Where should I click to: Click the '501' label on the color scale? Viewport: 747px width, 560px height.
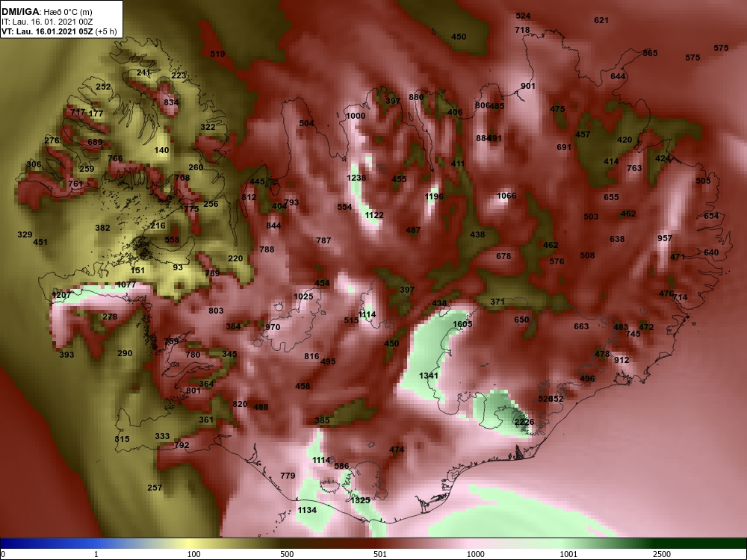pos(380,554)
